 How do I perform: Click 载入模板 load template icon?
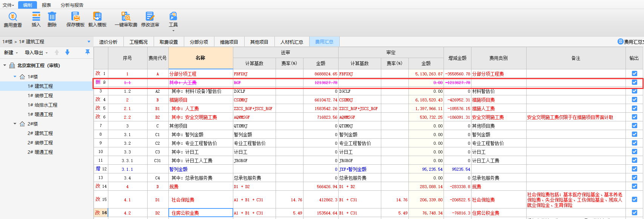[x=97, y=20]
